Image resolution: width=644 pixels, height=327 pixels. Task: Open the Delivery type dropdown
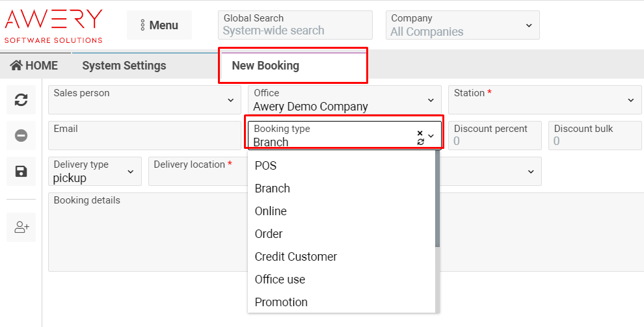coord(95,172)
